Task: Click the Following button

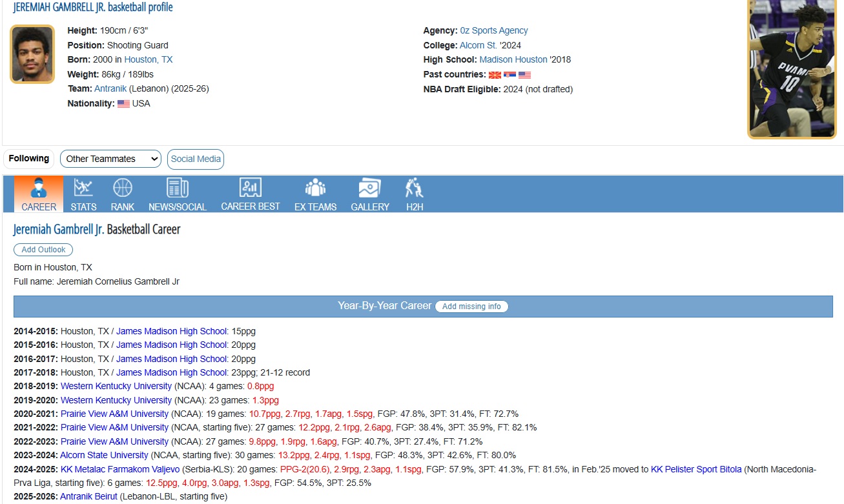Action: point(29,159)
